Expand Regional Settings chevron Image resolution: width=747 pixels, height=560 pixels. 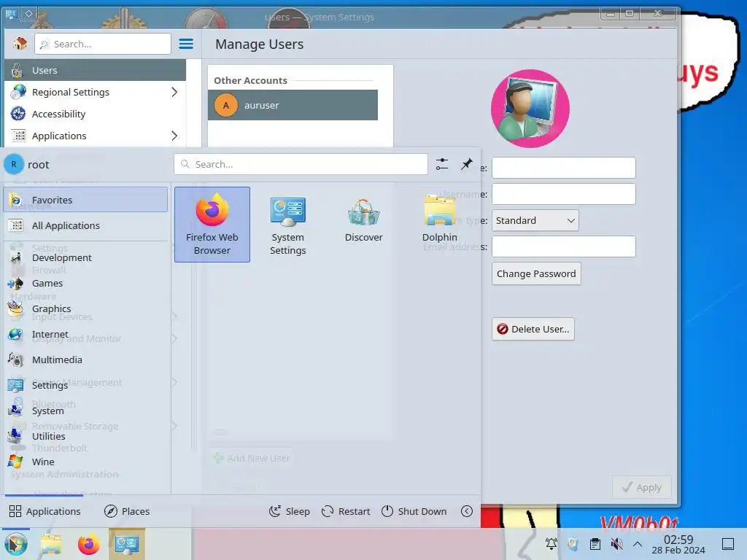(174, 92)
